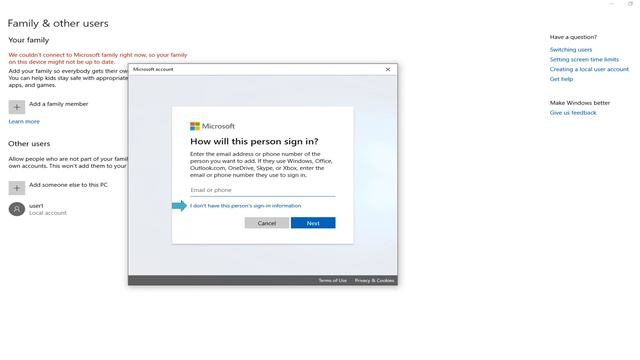Viewport: 640px width, 360px height.
Task: Click Give us feedback link
Action: 573,113
